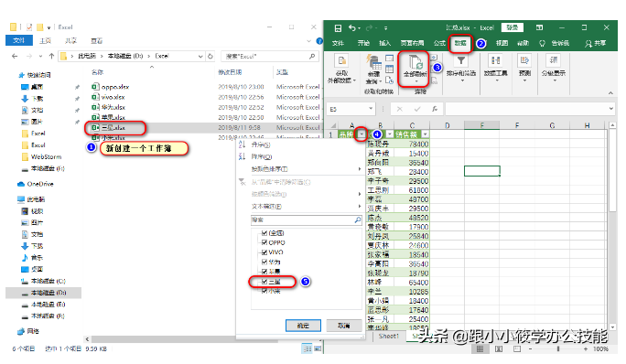The height and width of the screenshot is (364, 626).
Task: Toggle the 华为 filter checkbox
Action: (264, 262)
